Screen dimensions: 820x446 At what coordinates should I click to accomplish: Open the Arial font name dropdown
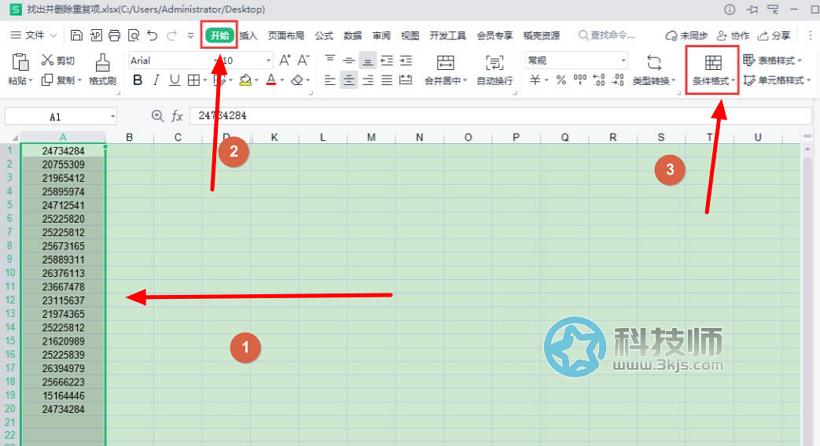215,61
